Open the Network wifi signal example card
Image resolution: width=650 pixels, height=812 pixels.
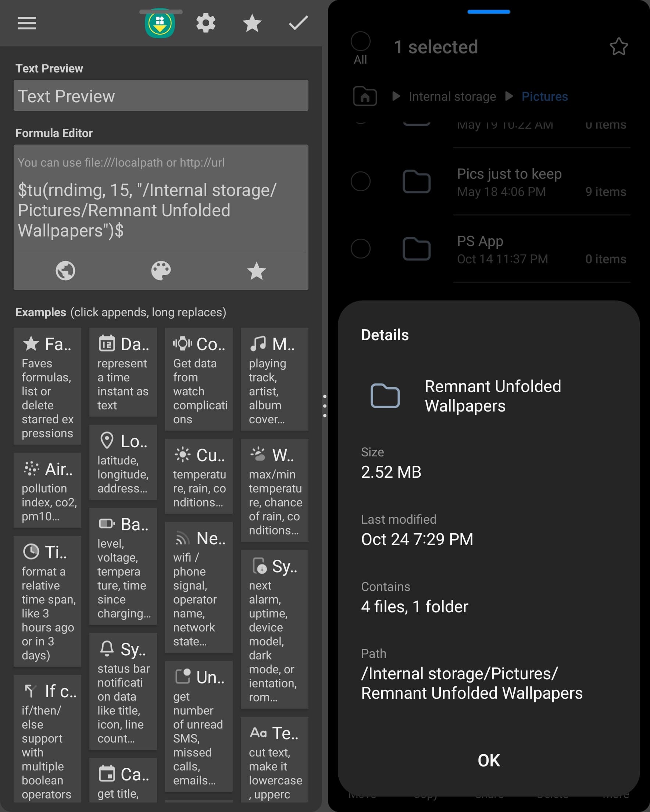(x=199, y=588)
